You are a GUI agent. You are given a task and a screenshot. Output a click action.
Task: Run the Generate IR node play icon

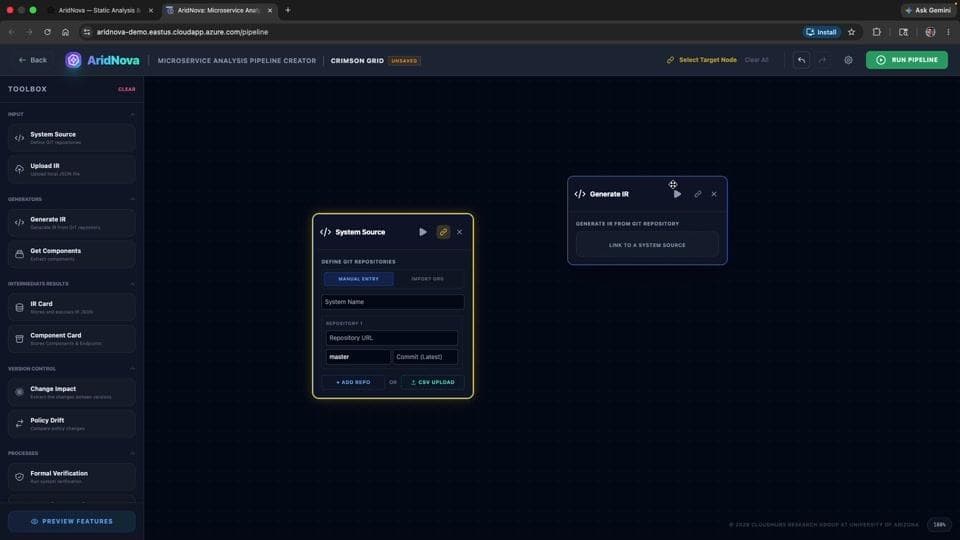point(677,194)
